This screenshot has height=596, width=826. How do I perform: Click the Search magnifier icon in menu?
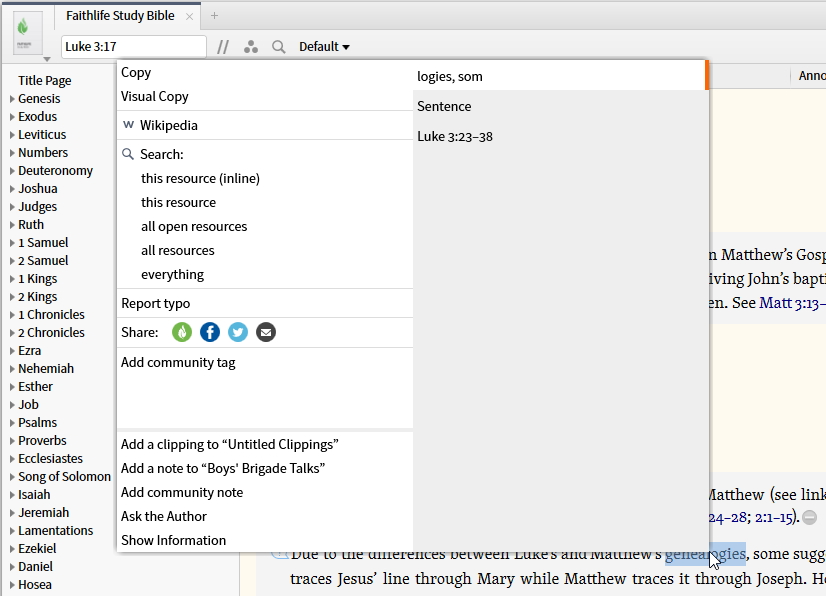(x=127, y=154)
